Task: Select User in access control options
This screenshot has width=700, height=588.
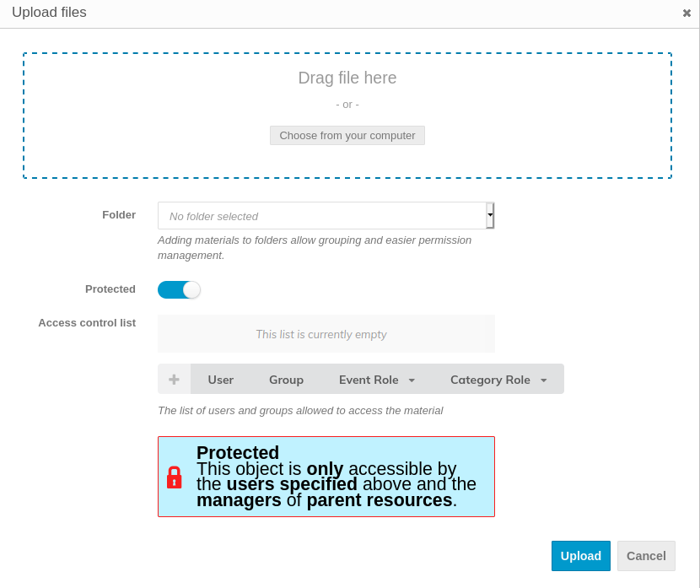Action: pyautogui.click(x=220, y=380)
